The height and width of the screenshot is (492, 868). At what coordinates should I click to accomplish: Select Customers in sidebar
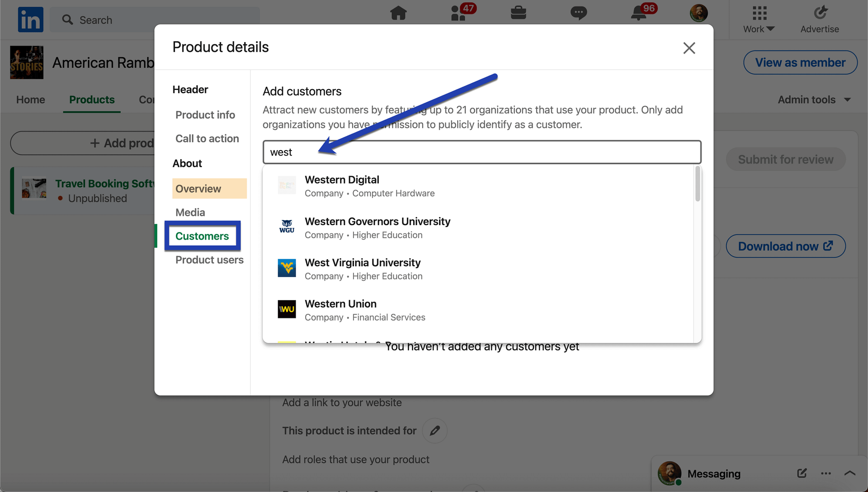pyautogui.click(x=202, y=236)
